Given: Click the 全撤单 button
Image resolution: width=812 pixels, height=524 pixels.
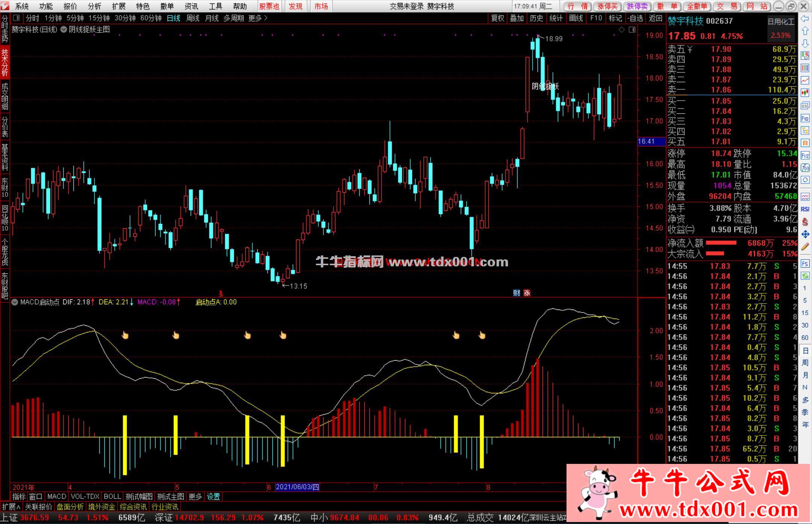Looking at the screenshot, I should (697, 6).
